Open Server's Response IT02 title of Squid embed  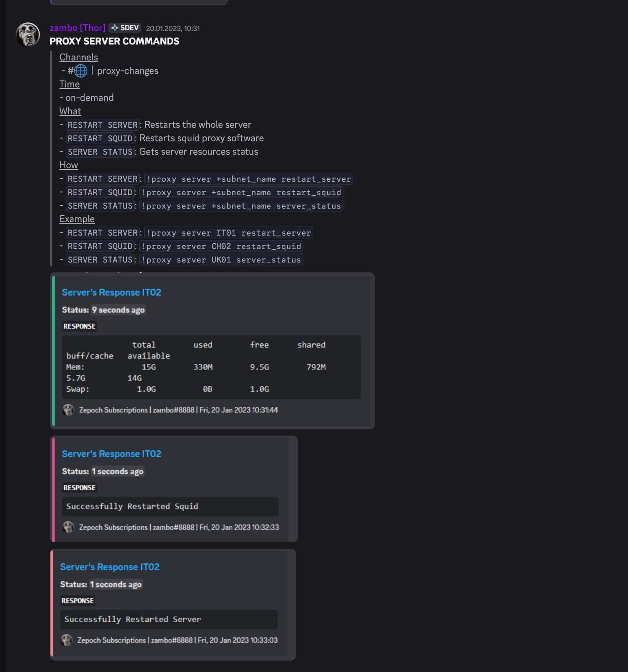click(x=111, y=454)
